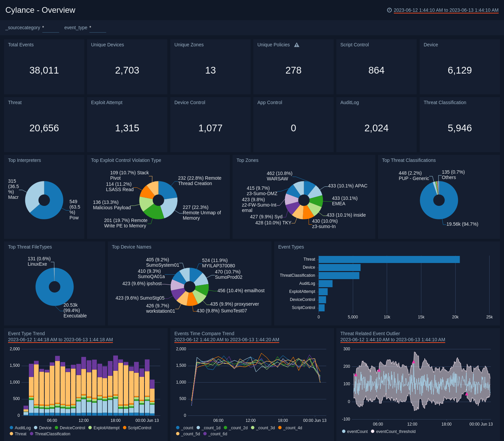Click the clock icon beside the dashboard time range

389,10
